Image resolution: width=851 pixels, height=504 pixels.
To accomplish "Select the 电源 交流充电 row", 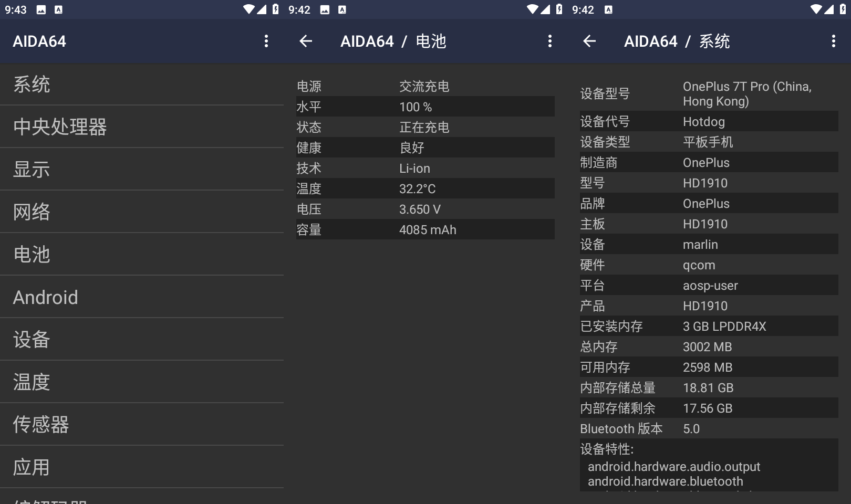I will (x=426, y=86).
